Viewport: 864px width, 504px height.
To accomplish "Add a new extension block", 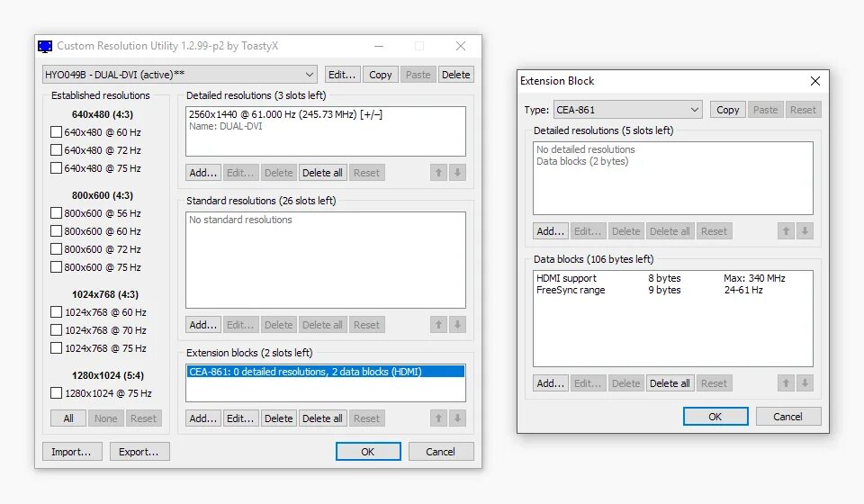I will (x=202, y=418).
